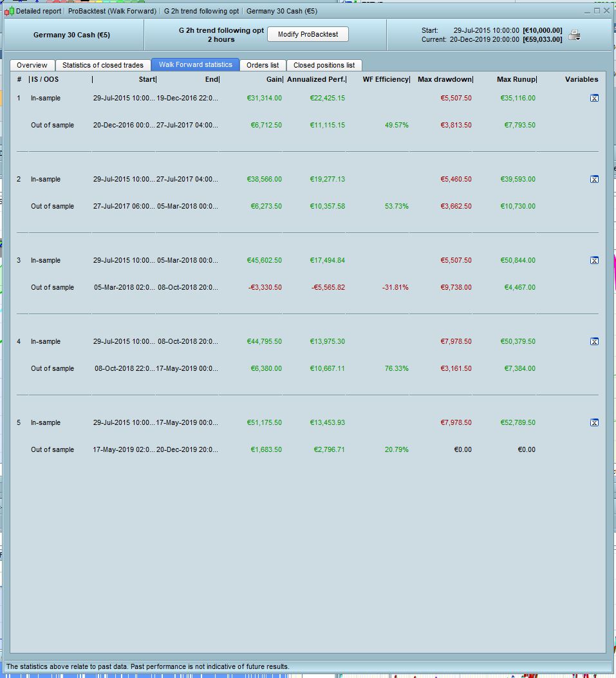Open variables export icon for walk-forward row 5

pyautogui.click(x=594, y=422)
